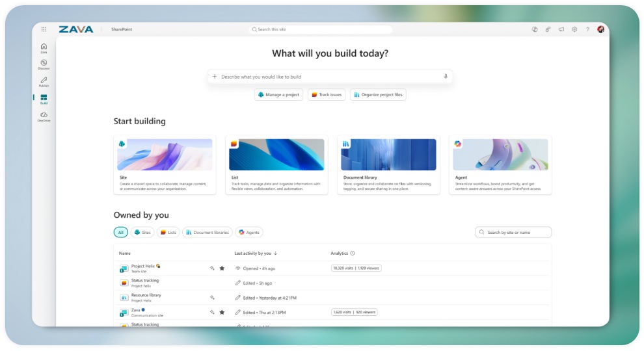Open the List card thumbnail
This screenshot has width=644, height=351.
[276, 154]
